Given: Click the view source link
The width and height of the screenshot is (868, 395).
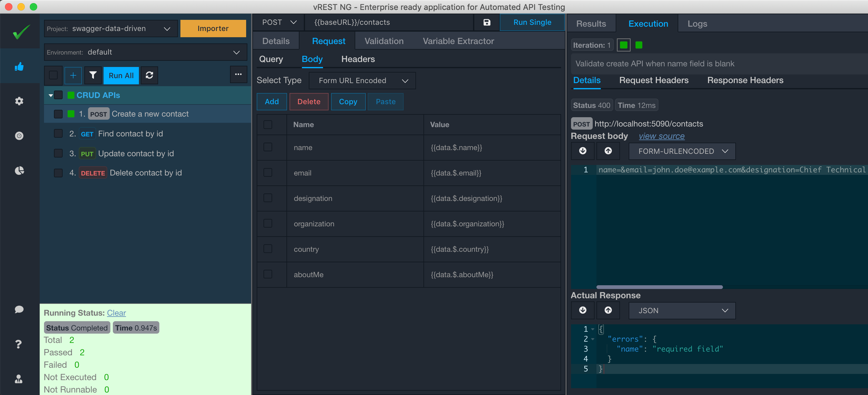Looking at the screenshot, I should [662, 136].
